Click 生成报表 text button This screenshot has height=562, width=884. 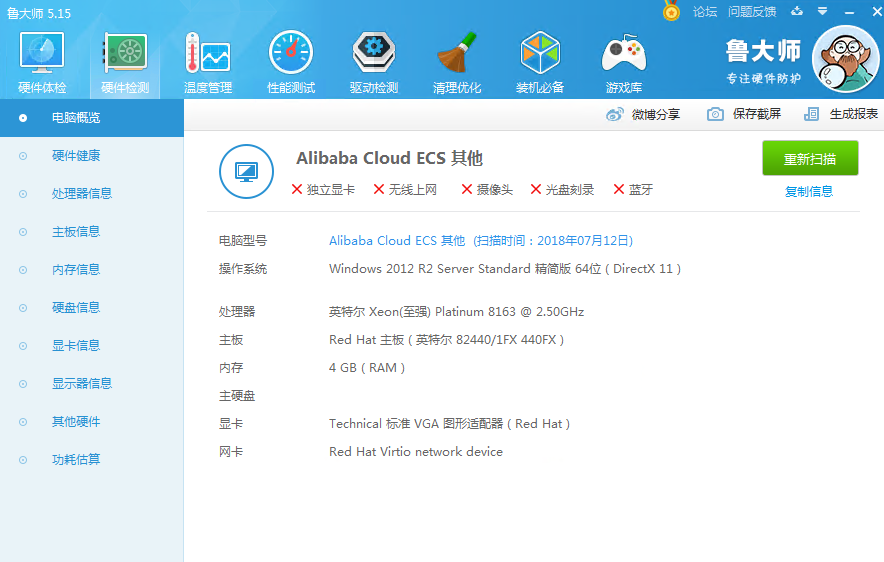tap(854, 114)
